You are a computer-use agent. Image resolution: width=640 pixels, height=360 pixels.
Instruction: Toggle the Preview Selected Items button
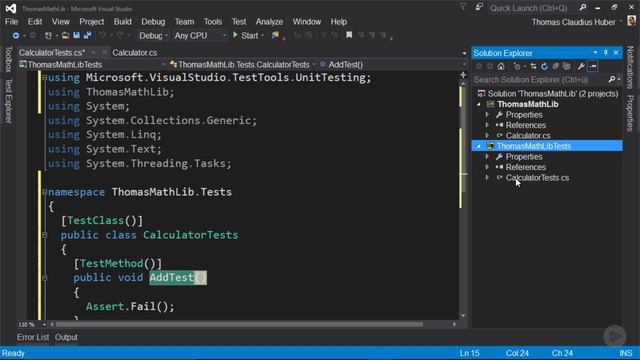click(x=593, y=66)
